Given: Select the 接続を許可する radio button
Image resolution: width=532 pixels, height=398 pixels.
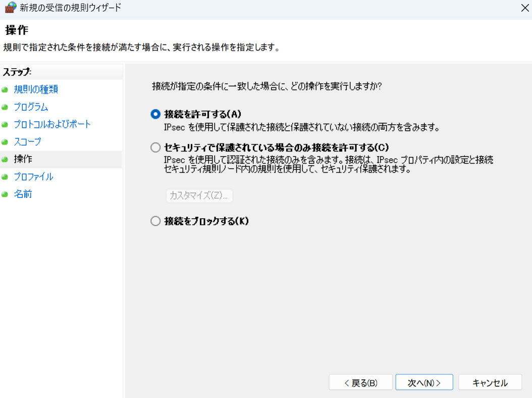Looking at the screenshot, I should click(155, 115).
